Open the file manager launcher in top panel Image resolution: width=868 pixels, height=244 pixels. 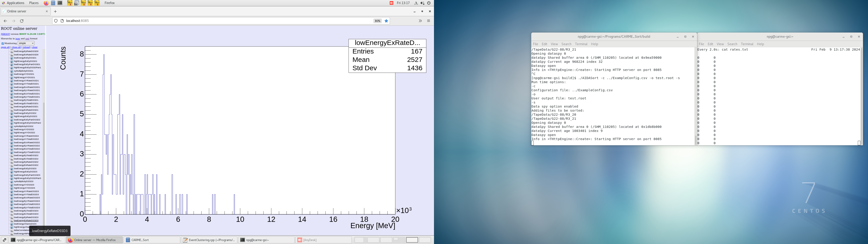click(x=53, y=3)
